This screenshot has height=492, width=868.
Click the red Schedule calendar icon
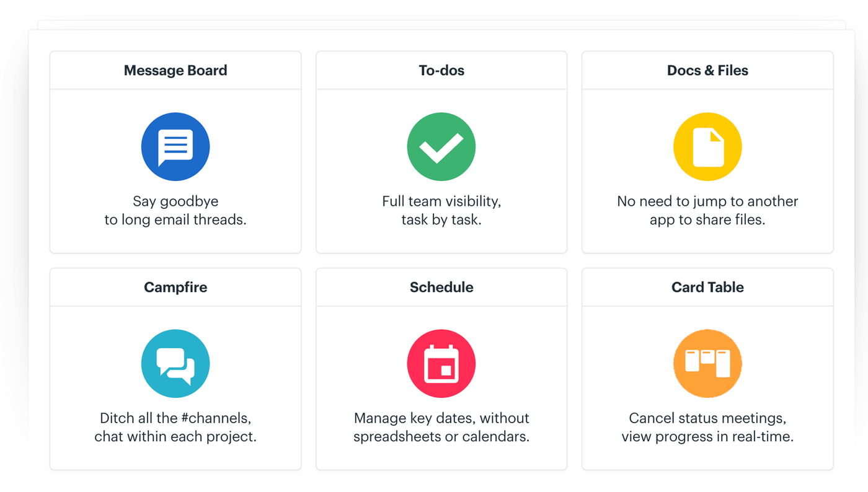coord(441,364)
